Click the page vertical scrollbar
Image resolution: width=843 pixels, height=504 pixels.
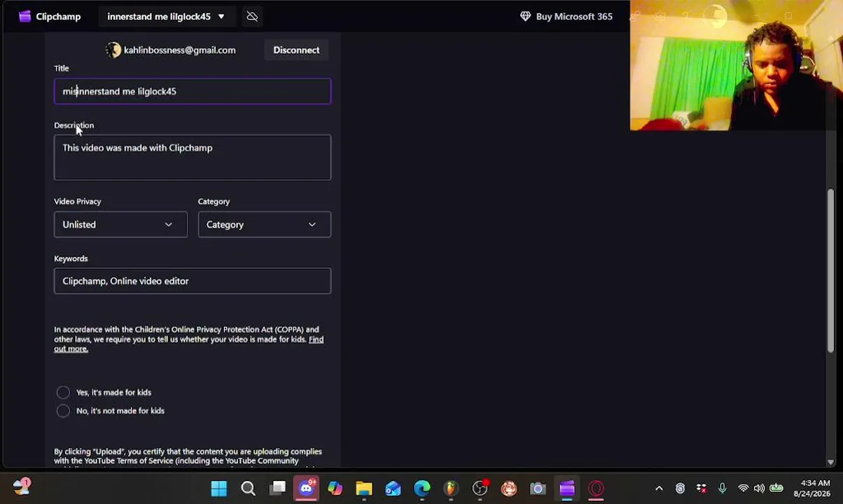[x=831, y=269]
